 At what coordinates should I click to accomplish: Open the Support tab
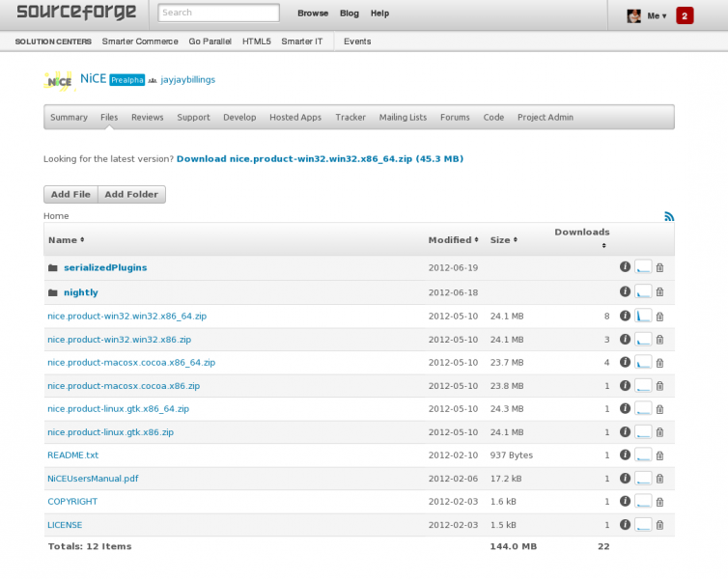pos(193,118)
